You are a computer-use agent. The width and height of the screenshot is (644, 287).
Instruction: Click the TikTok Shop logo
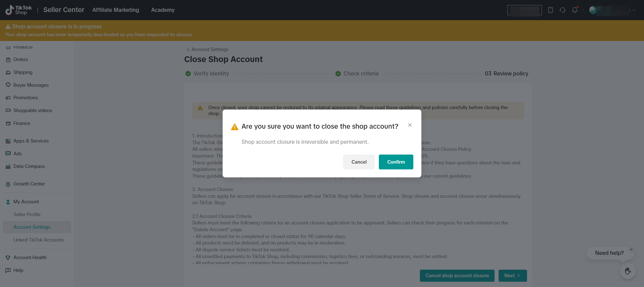19,10
